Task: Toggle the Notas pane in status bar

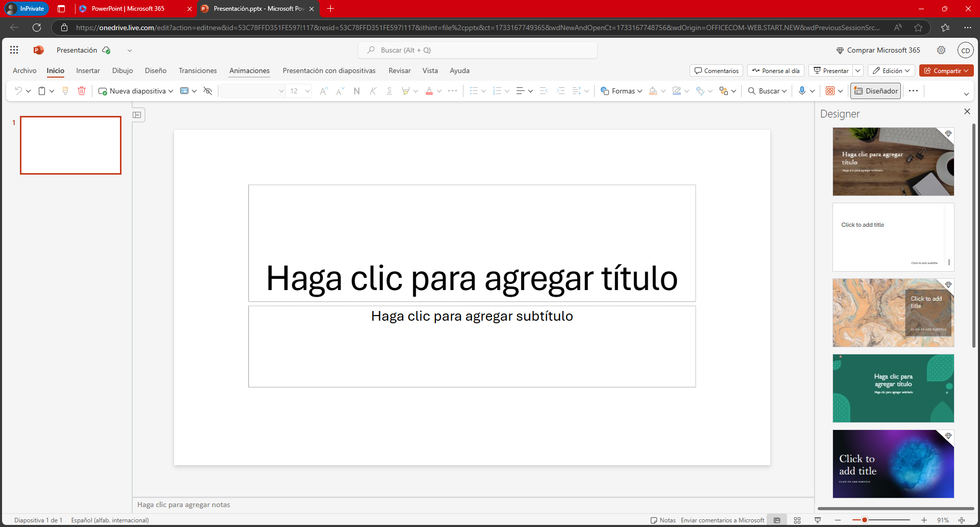Action: (x=663, y=520)
